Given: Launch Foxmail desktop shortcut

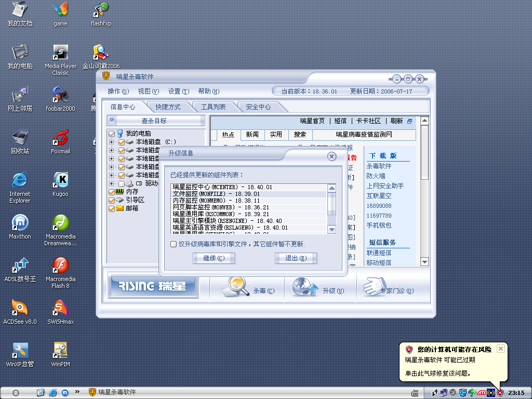Looking at the screenshot, I should (x=60, y=142).
